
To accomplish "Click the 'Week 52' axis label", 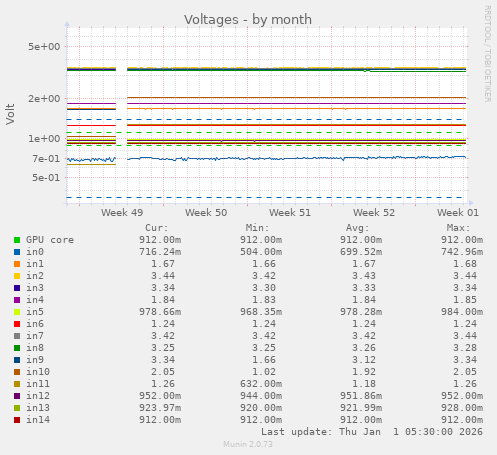I will click(x=374, y=213).
